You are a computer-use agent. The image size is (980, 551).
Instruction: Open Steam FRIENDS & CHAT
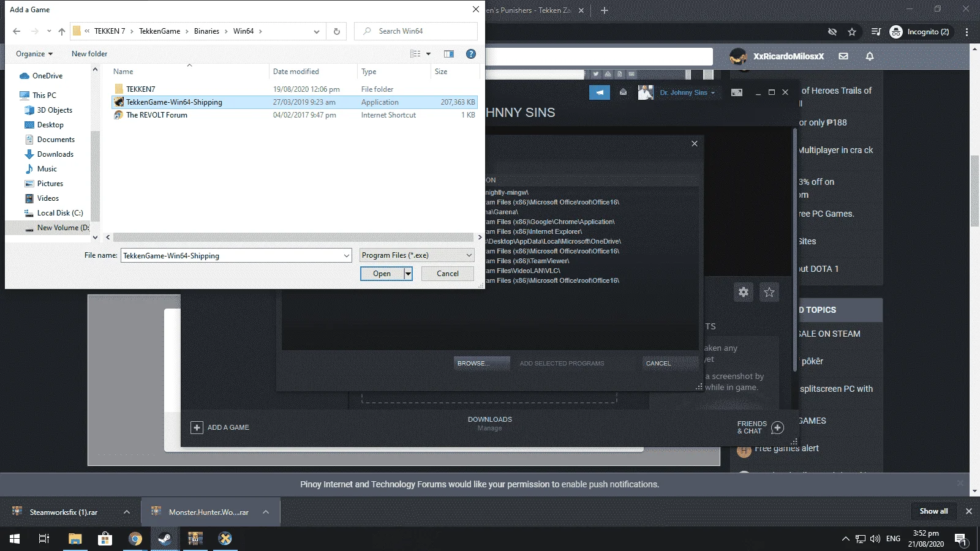coord(760,427)
